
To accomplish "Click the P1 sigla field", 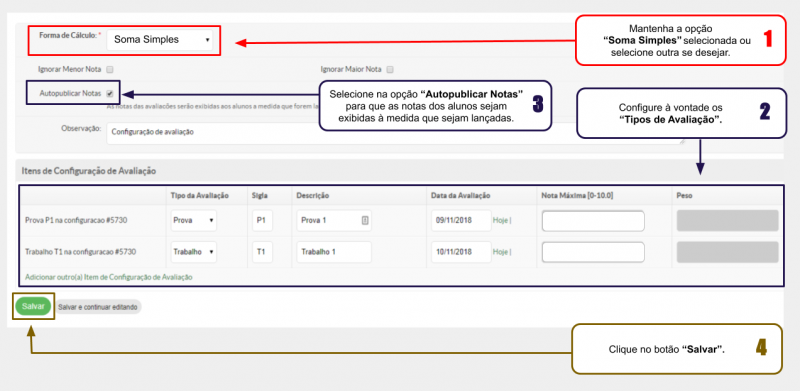I will coord(262,221).
